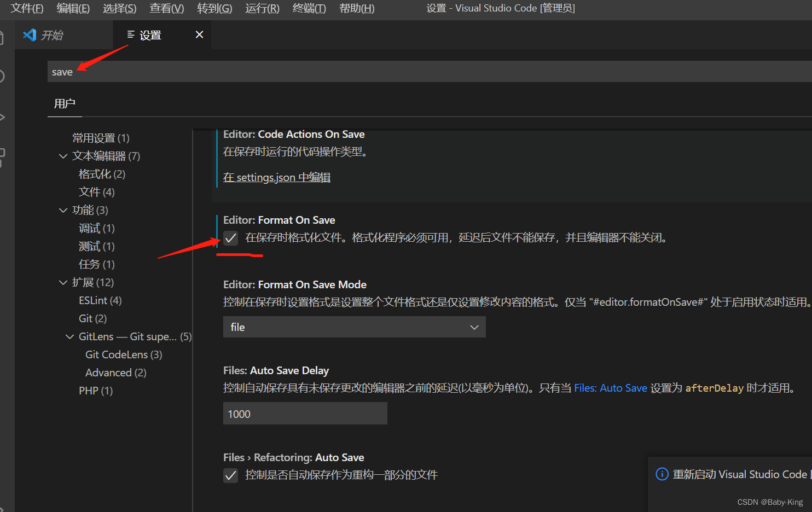Image resolution: width=812 pixels, height=512 pixels.
Task: Open the 终端(T) menu
Action: coord(309,8)
